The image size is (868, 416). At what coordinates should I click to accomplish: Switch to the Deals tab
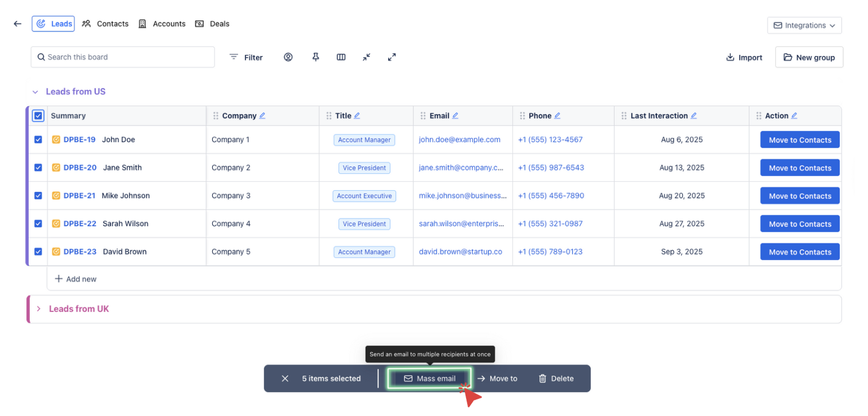213,24
